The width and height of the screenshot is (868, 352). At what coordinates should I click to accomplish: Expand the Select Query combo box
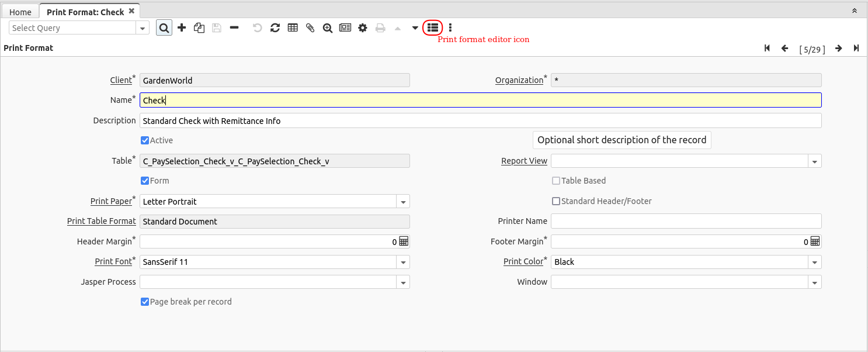coord(143,28)
